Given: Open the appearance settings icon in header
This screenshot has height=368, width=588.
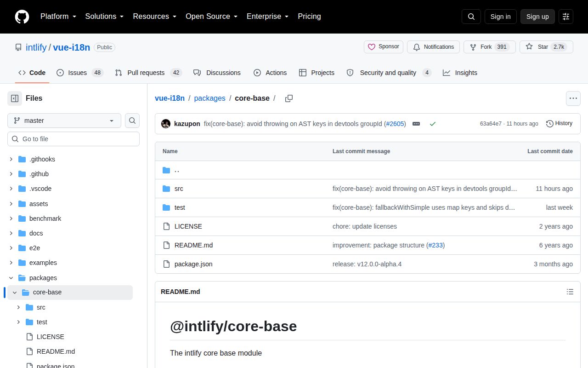Looking at the screenshot, I should point(566,17).
